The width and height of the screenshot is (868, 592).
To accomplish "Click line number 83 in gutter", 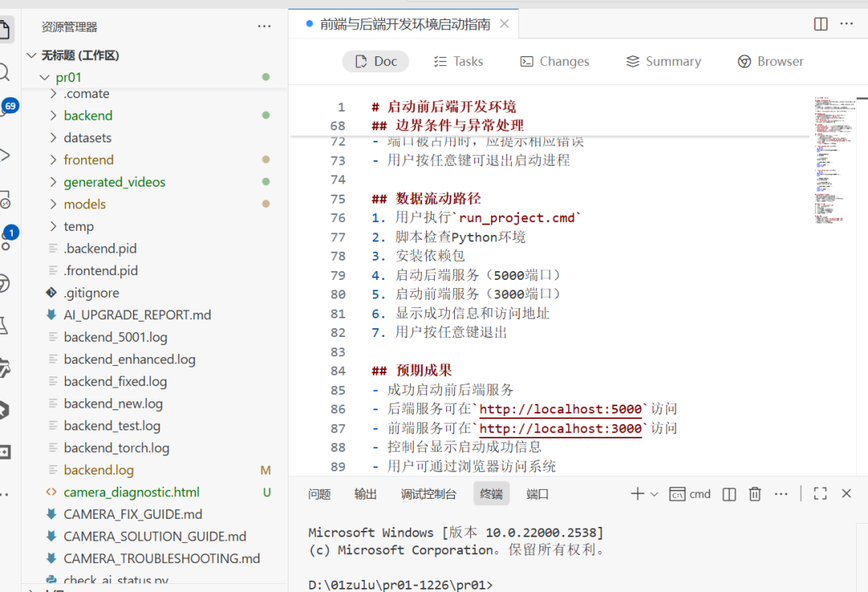I will point(338,352).
